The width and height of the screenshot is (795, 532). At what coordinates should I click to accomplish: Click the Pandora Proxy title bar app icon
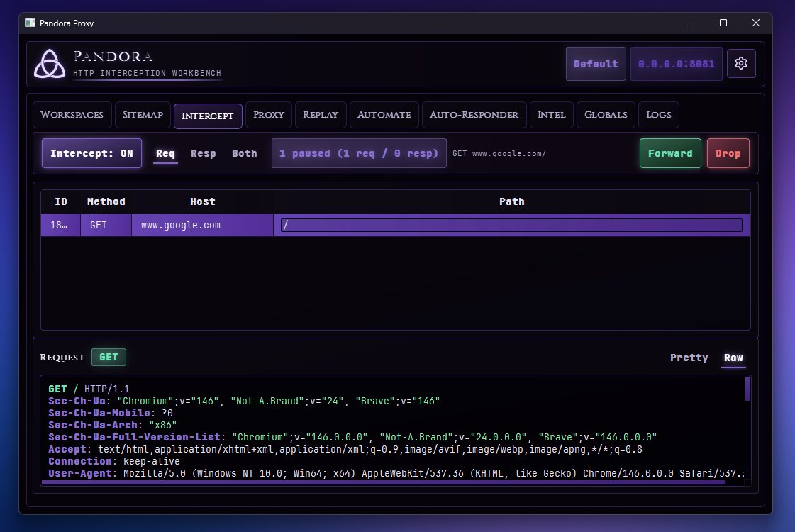pyautogui.click(x=30, y=23)
